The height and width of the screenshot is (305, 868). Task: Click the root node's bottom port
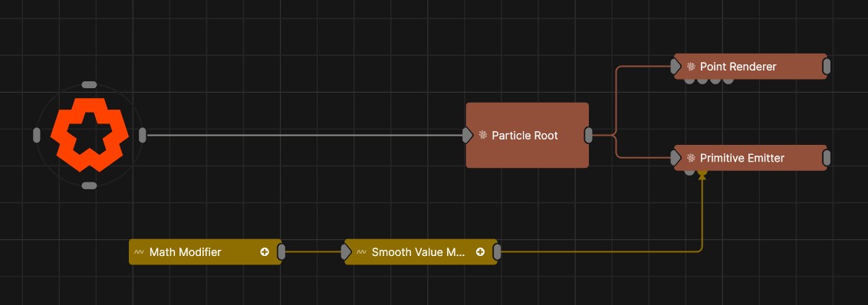coord(89,185)
